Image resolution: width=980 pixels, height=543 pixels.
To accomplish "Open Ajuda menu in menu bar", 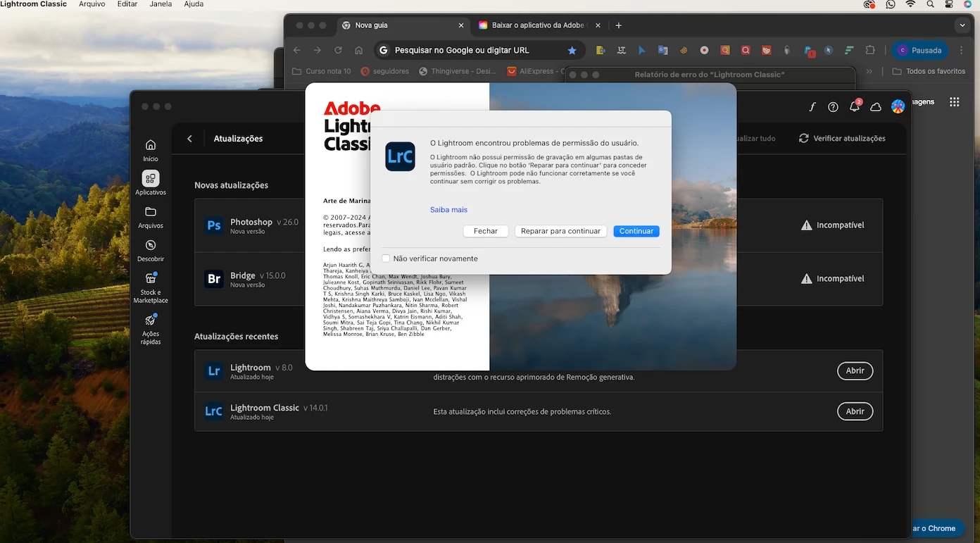I will [x=194, y=4].
